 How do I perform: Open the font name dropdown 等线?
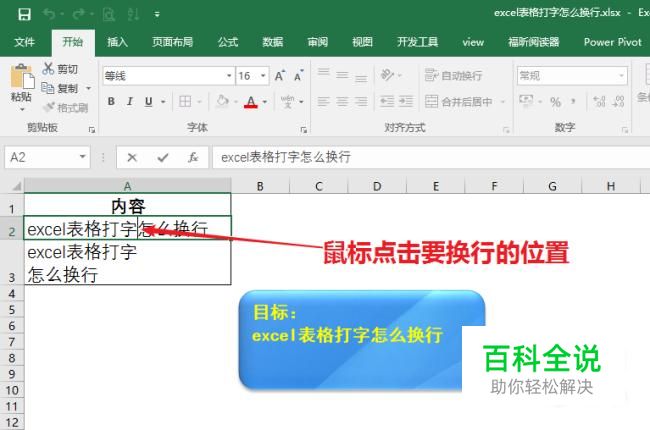point(228,76)
